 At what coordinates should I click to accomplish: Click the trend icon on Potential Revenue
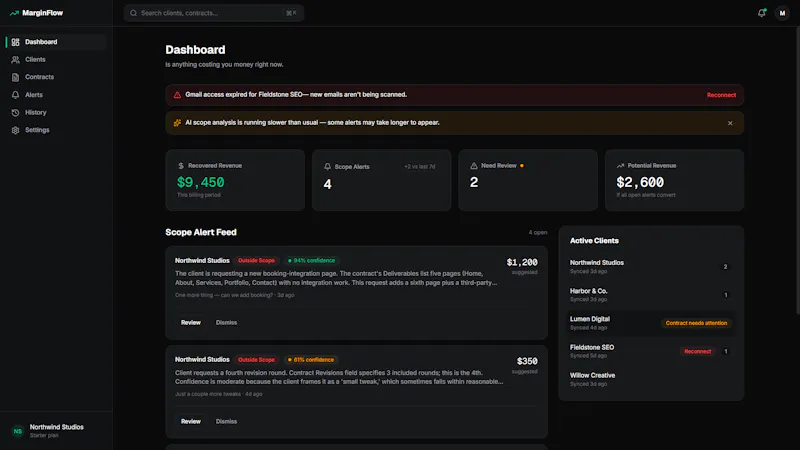tap(620, 166)
